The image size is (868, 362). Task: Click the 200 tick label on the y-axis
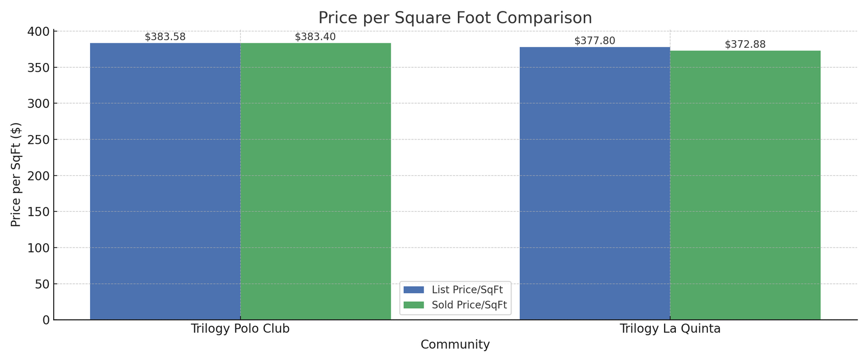click(x=39, y=176)
